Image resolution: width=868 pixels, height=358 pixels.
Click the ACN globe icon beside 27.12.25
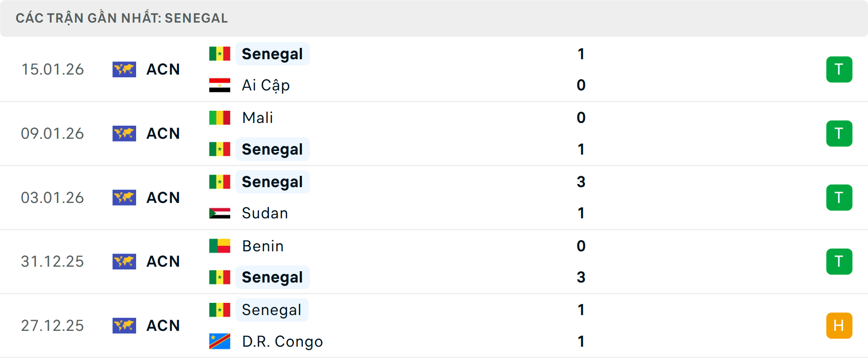[124, 325]
